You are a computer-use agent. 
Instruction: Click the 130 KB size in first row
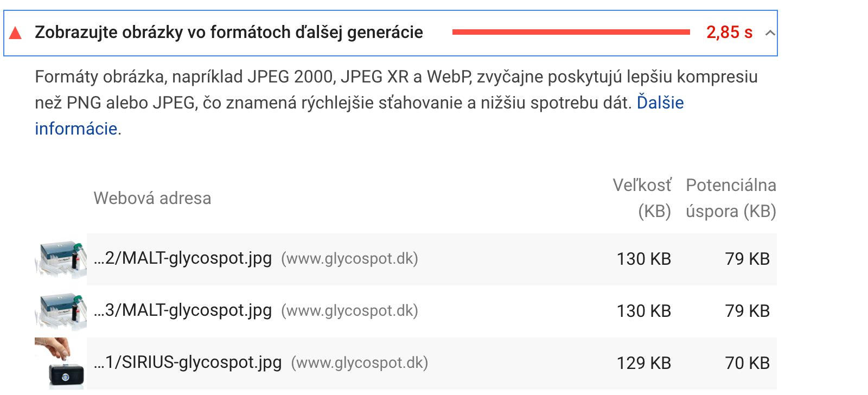[644, 259]
